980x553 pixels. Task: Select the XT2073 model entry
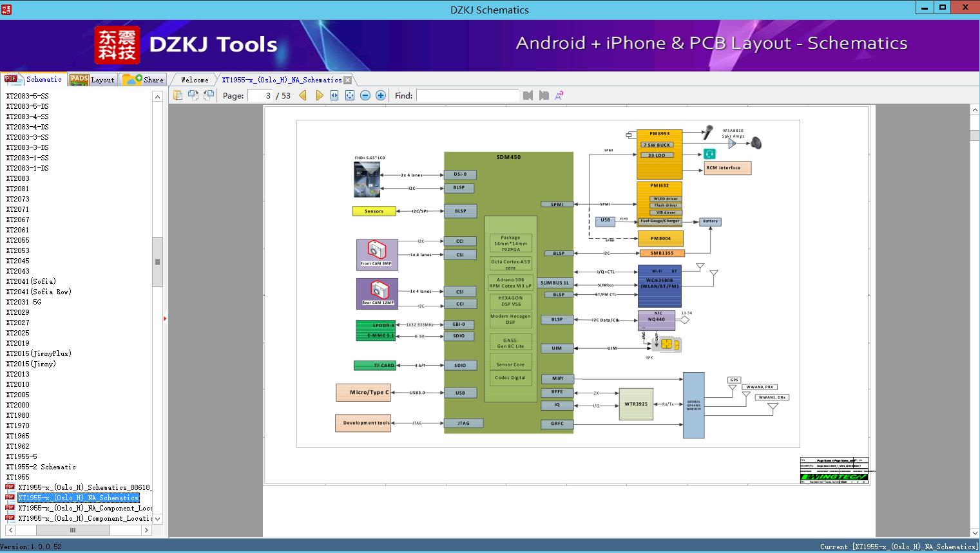17,199
